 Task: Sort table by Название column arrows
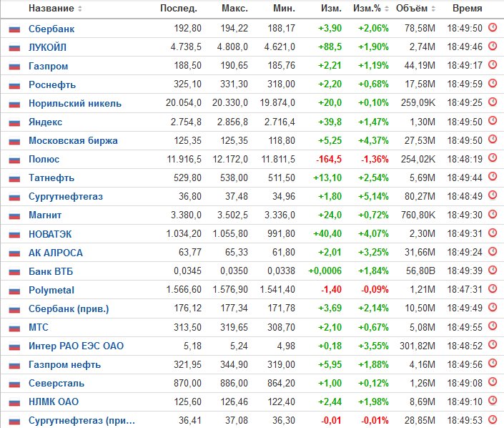[x=80, y=9]
